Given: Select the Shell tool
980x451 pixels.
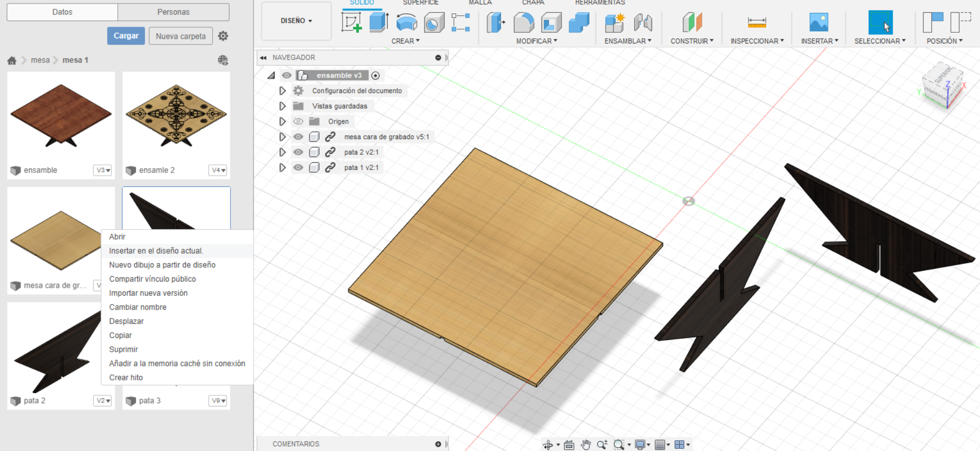Looking at the screenshot, I should (551, 23).
